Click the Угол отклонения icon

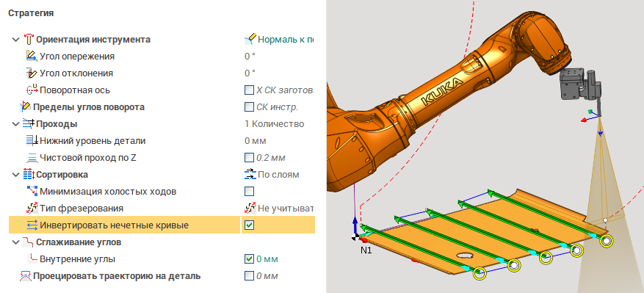click(x=32, y=73)
